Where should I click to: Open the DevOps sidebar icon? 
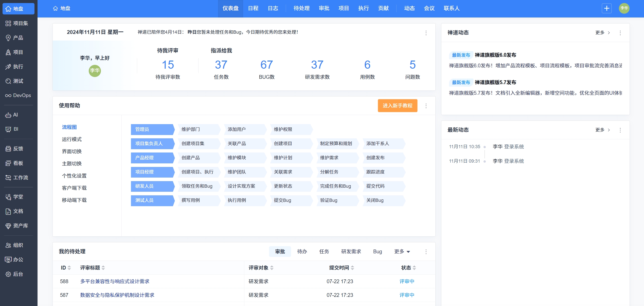click(x=8, y=95)
